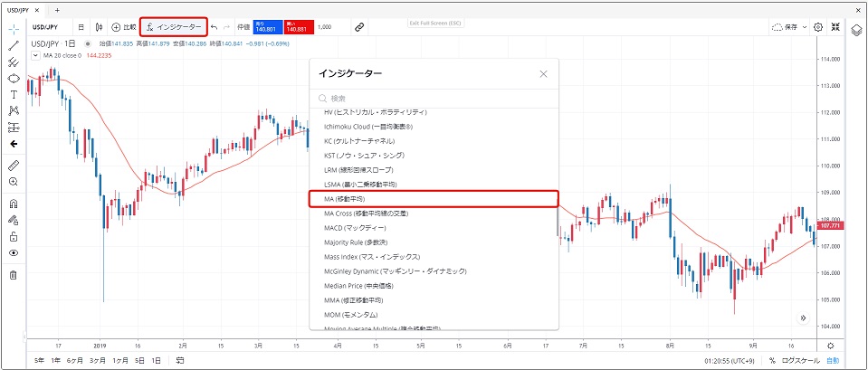Screen dimensions: 868x370
Task: Select the ellipse shape tool
Action: [x=14, y=79]
